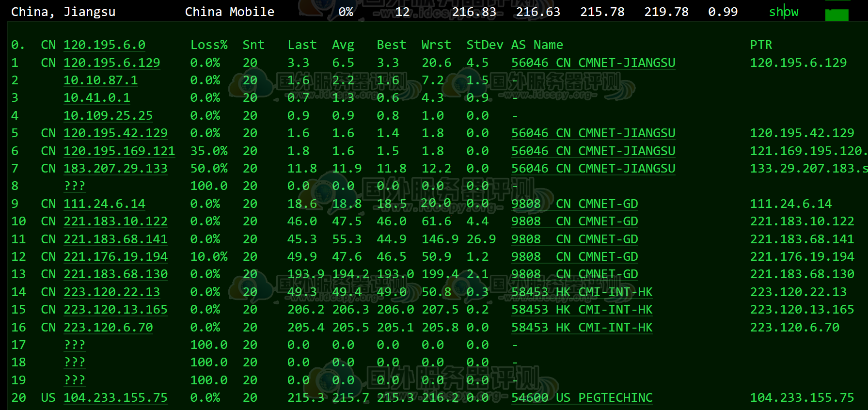Screen dimensions: 868x410
Task: Select the 216.83 latency value in top row
Action: [474, 12]
